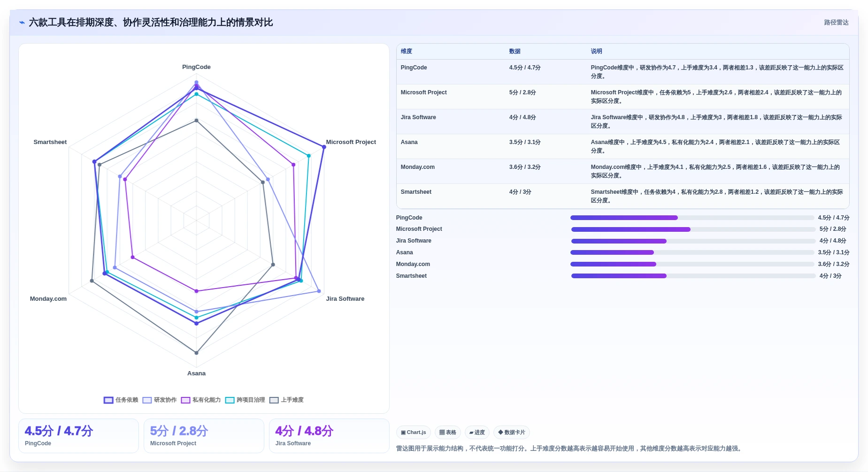Open the Microsoft Project 5分 / 2.8分 data card

point(204,436)
